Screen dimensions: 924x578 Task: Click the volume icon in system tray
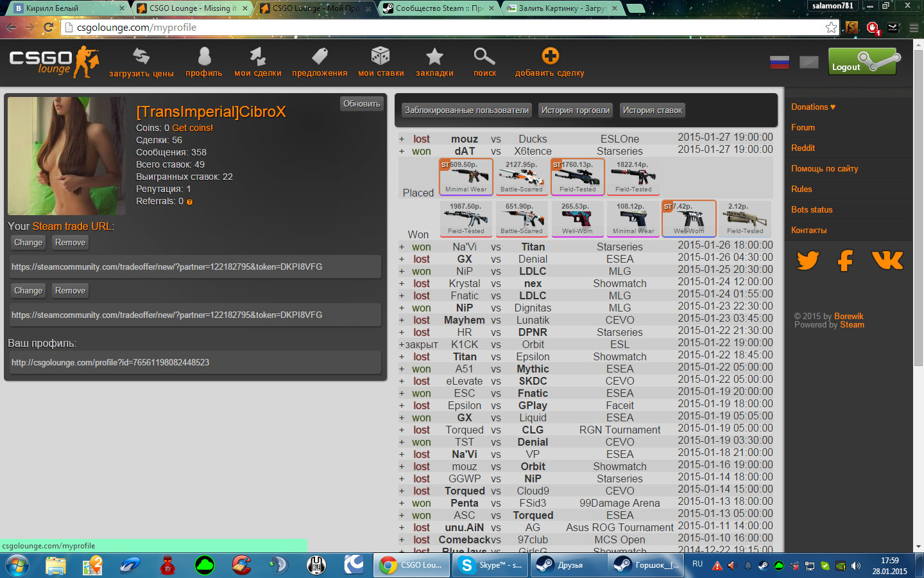(855, 566)
